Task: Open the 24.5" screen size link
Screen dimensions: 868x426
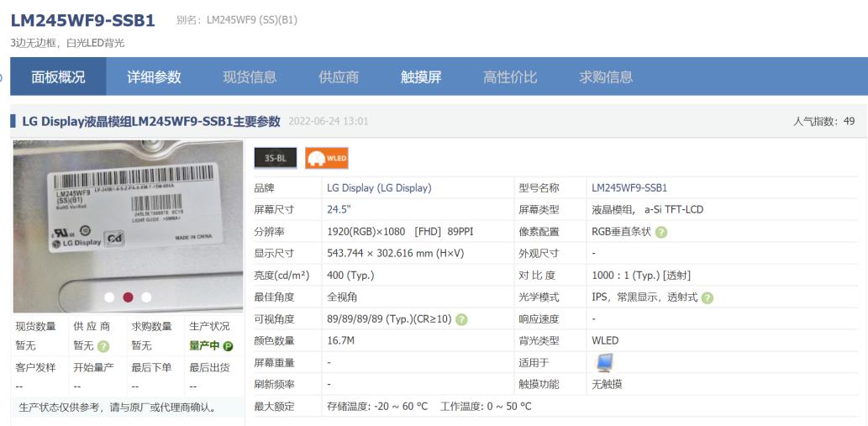Action: (339, 210)
